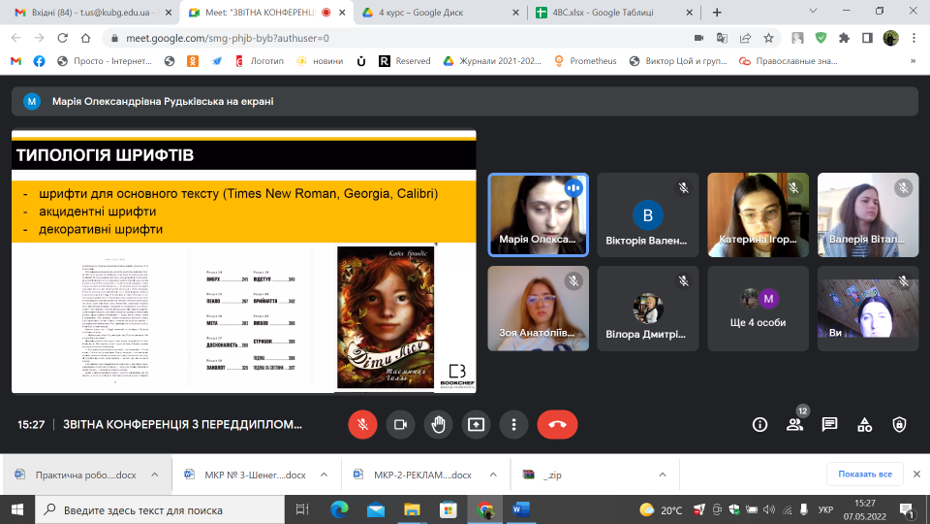Screen dimensions: 930x524
Task: Open a new browser tab
Action: [716, 12]
